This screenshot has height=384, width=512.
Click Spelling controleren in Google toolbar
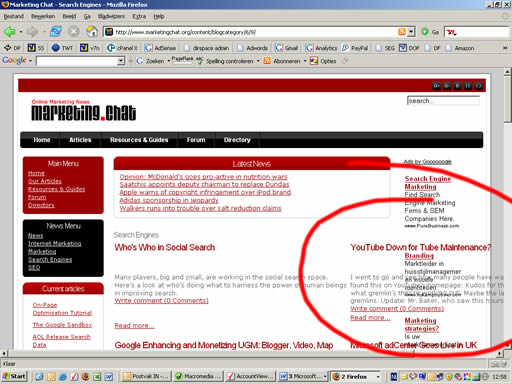226,61
